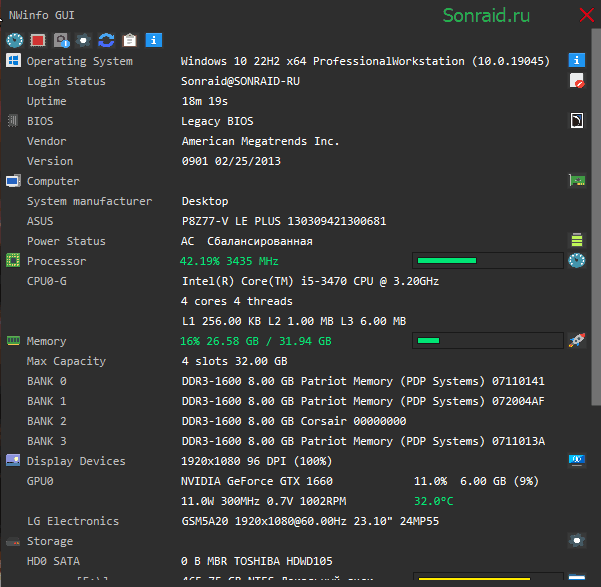The height and width of the screenshot is (587, 601).
Task: Click the 11.0W 300MHz GPU stats line
Action: click(x=264, y=501)
